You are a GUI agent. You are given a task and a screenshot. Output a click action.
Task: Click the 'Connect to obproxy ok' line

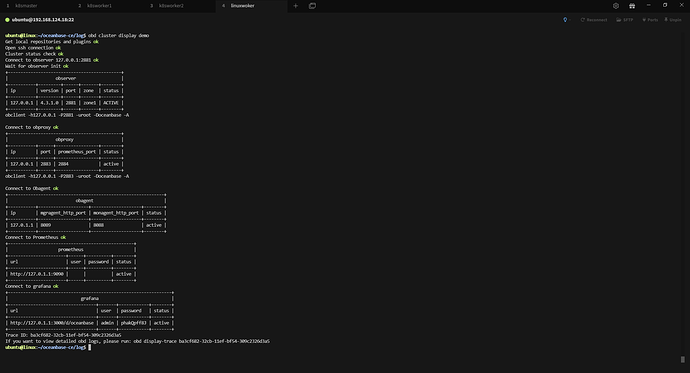click(31, 127)
